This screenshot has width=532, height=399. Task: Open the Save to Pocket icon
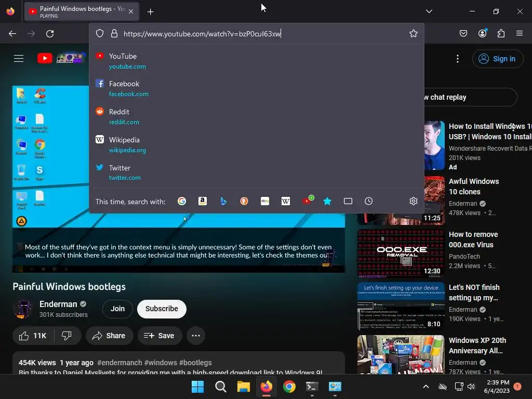[x=463, y=33]
